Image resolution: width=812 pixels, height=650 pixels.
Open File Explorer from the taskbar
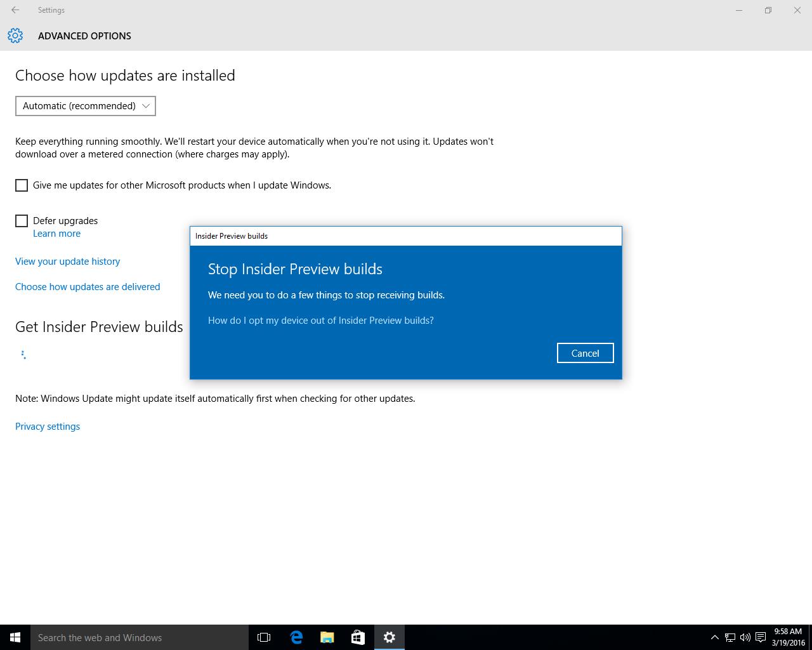coord(327,637)
